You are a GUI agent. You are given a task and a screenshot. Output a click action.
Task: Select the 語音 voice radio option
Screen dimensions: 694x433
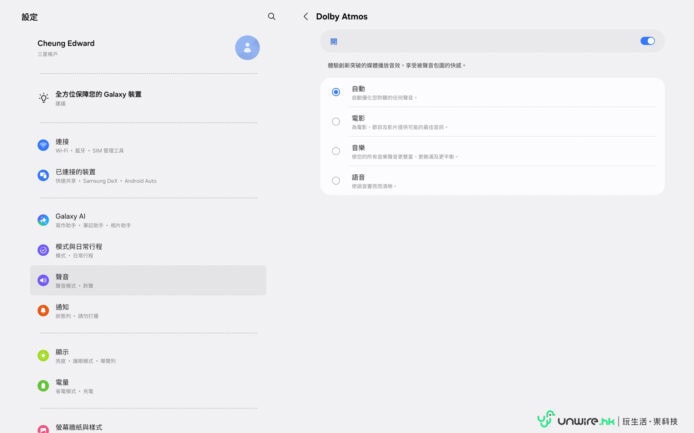[336, 181]
